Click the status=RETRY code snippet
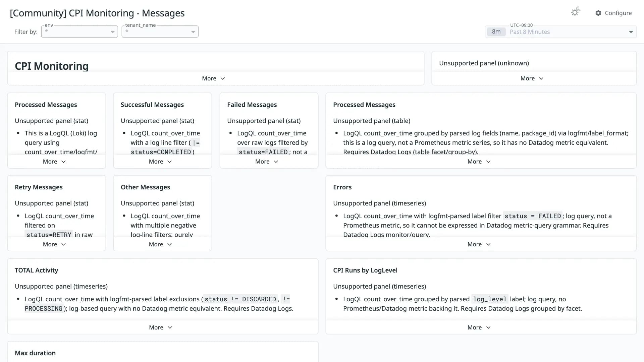 coord(49,235)
